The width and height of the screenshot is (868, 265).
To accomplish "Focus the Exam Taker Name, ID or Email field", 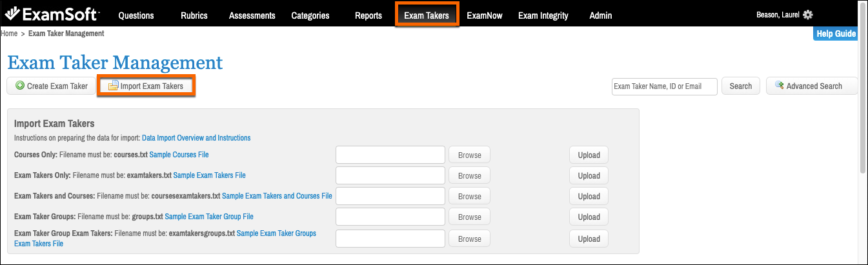I will click(x=665, y=86).
